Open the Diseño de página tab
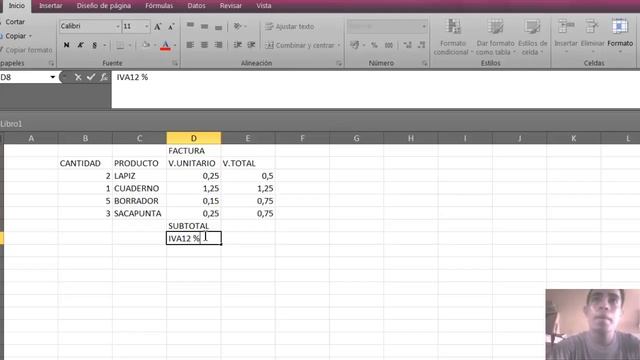 (104, 6)
